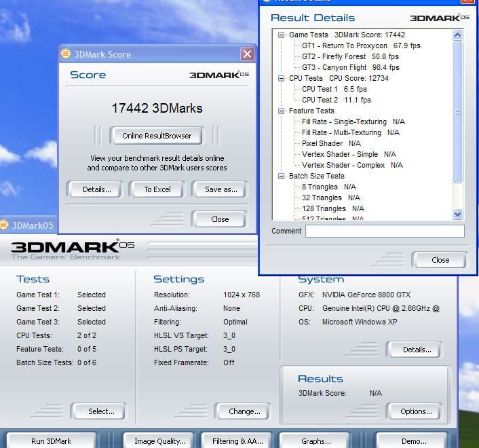Click the Game Tests 3DMark Score: 17442 row
The height and width of the screenshot is (448, 479).
point(347,35)
